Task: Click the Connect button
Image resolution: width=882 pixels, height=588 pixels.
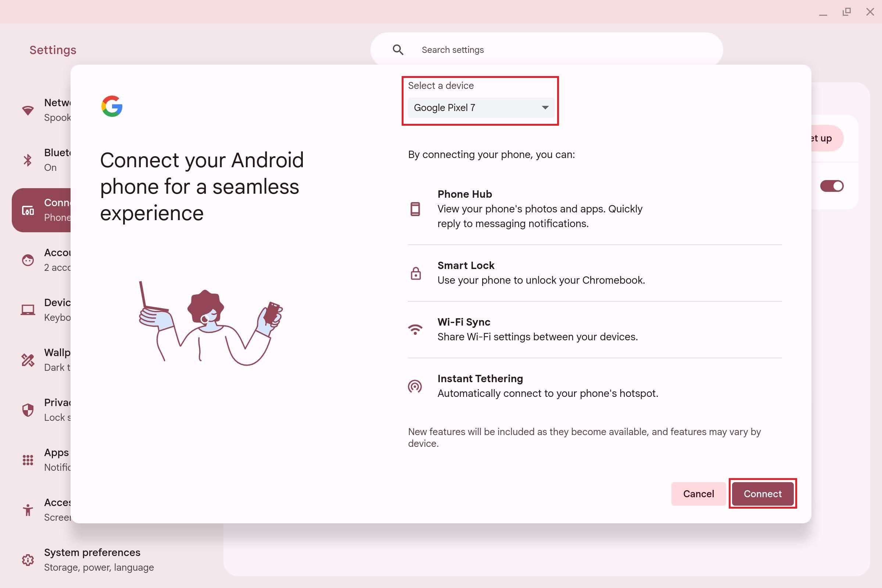Action: tap(763, 494)
